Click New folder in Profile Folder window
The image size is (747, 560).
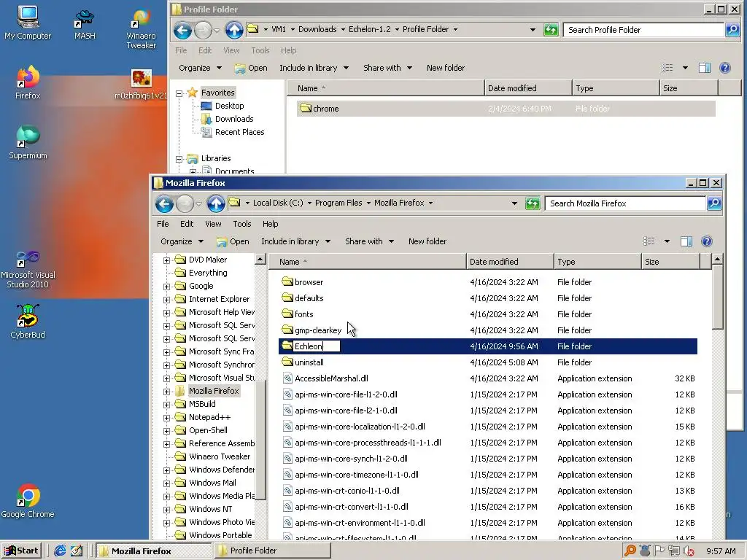tap(446, 68)
